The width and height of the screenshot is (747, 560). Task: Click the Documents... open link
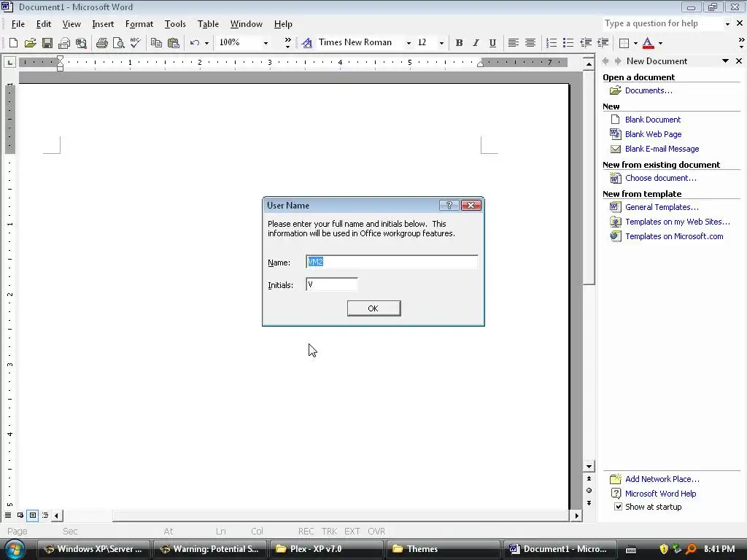[649, 90]
